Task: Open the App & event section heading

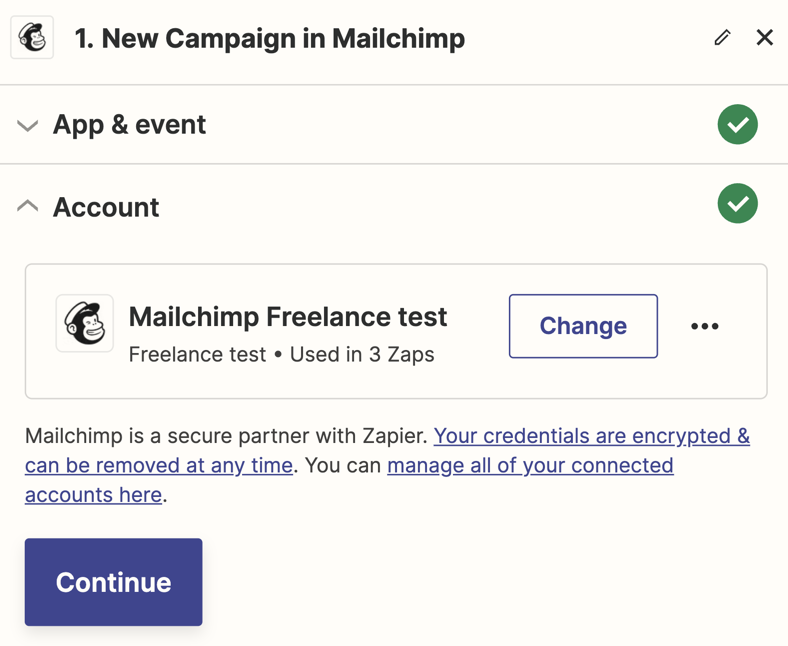Action: (129, 125)
